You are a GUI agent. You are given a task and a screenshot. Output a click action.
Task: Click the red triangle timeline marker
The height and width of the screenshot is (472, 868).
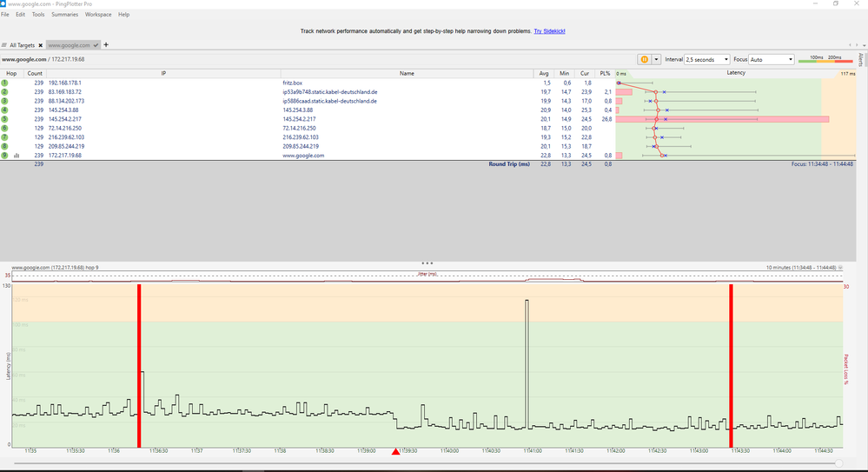click(x=396, y=452)
